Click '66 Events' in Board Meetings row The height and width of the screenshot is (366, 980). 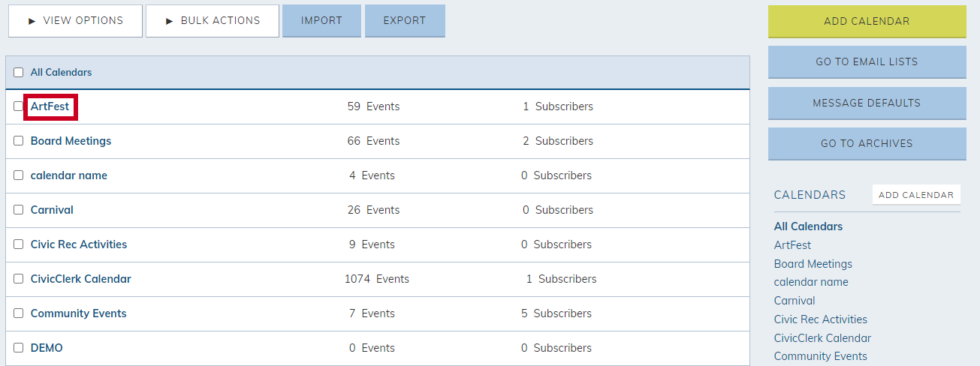[373, 141]
